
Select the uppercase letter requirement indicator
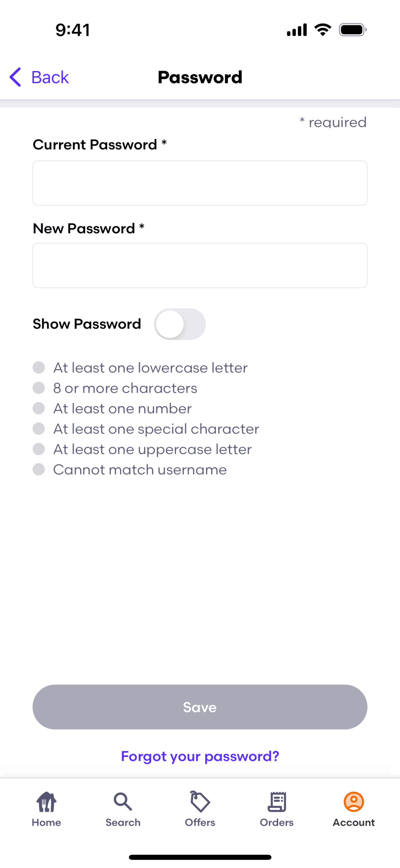pyautogui.click(x=39, y=449)
